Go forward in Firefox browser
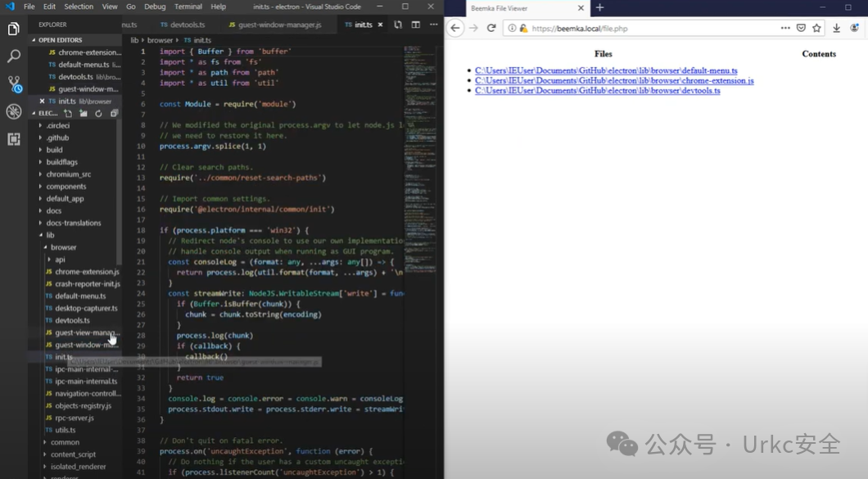 [x=473, y=28]
